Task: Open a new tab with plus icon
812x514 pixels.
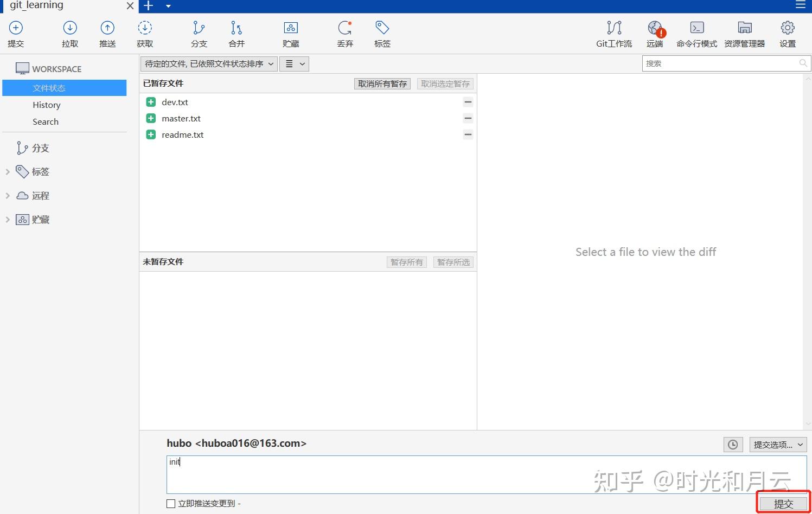Action: tap(149, 6)
